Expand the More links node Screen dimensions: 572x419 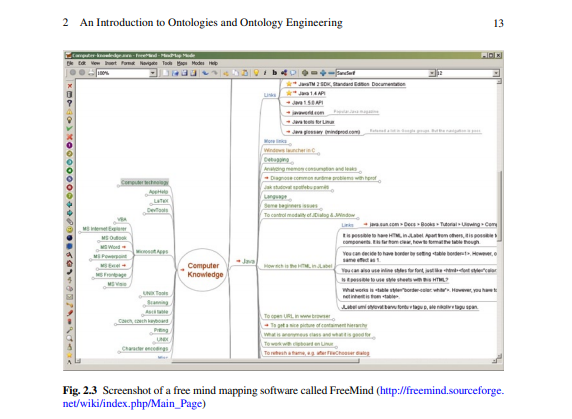pyautogui.click(x=275, y=141)
